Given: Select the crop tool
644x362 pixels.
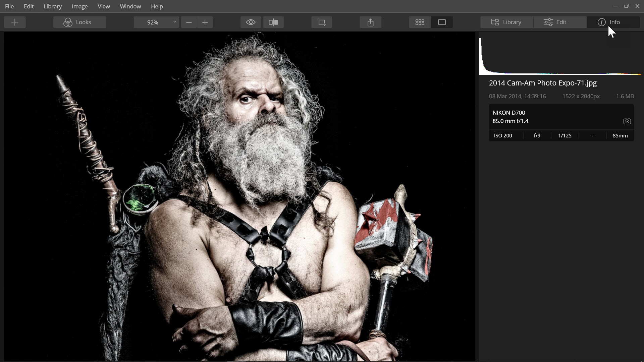Looking at the screenshot, I should 321,22.
